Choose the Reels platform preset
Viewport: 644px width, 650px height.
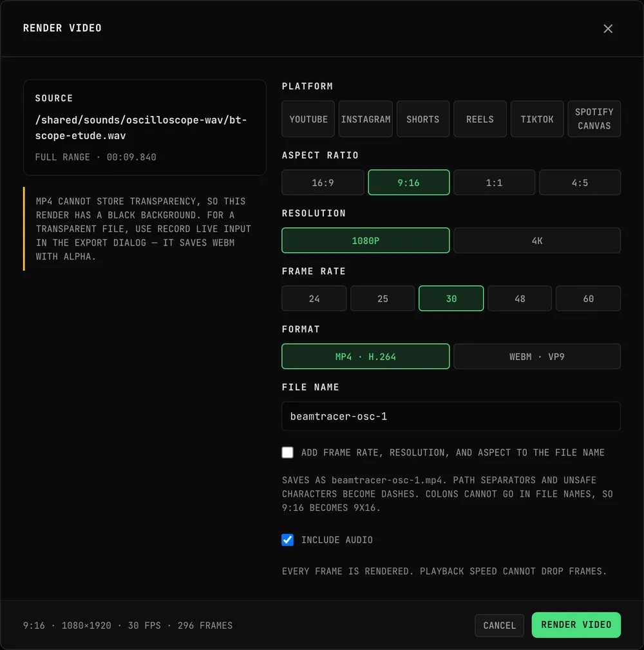480,119
